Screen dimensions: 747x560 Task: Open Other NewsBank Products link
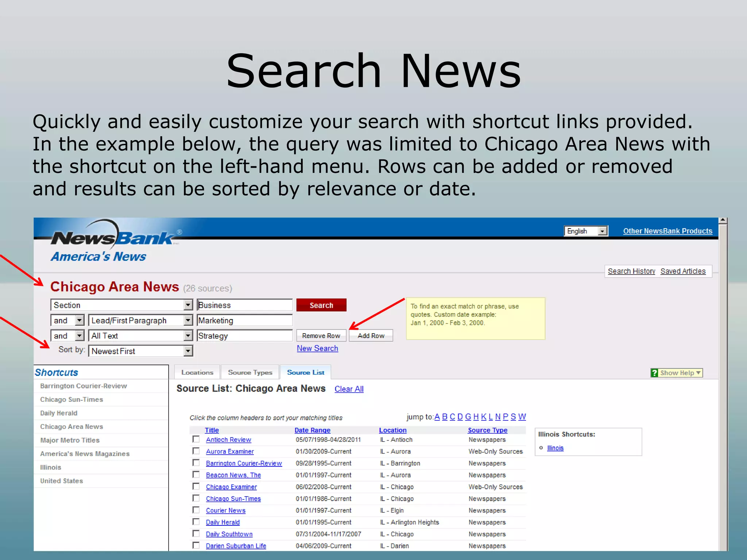[667, 231]
